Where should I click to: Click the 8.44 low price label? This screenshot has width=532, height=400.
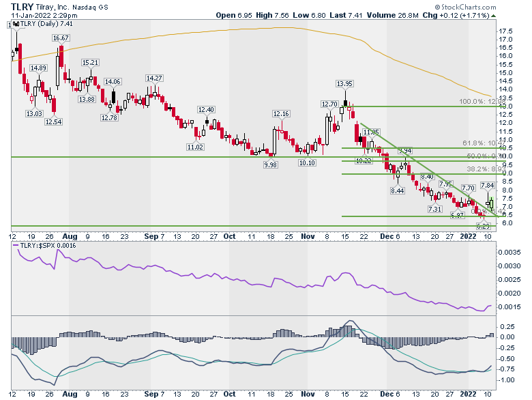pyautogui.click(x=398, y=191)
